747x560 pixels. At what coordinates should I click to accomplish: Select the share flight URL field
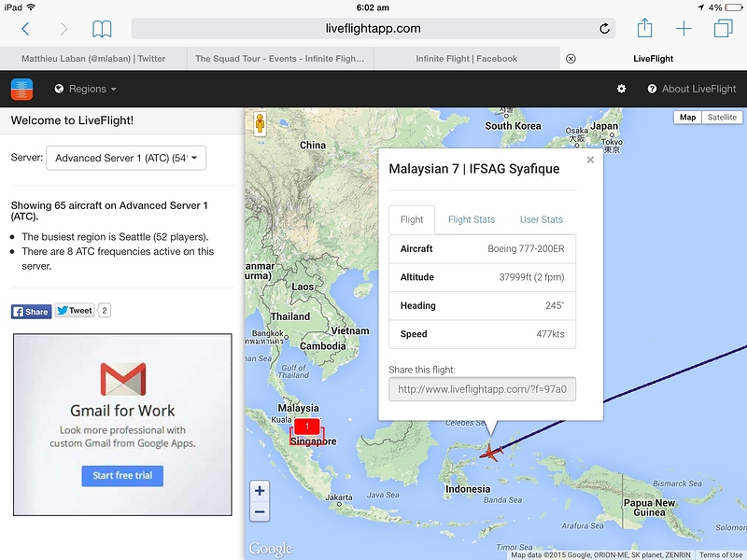point(482,389)
